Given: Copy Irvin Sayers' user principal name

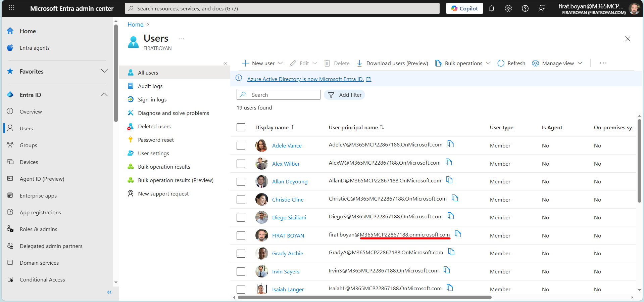Looking at the screenshot, I should pos(447,270).
